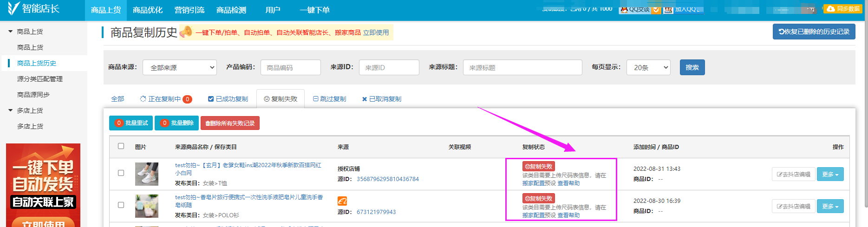
Task: Expand the 更多 dropdown in first row
Action: pos(830,175)
